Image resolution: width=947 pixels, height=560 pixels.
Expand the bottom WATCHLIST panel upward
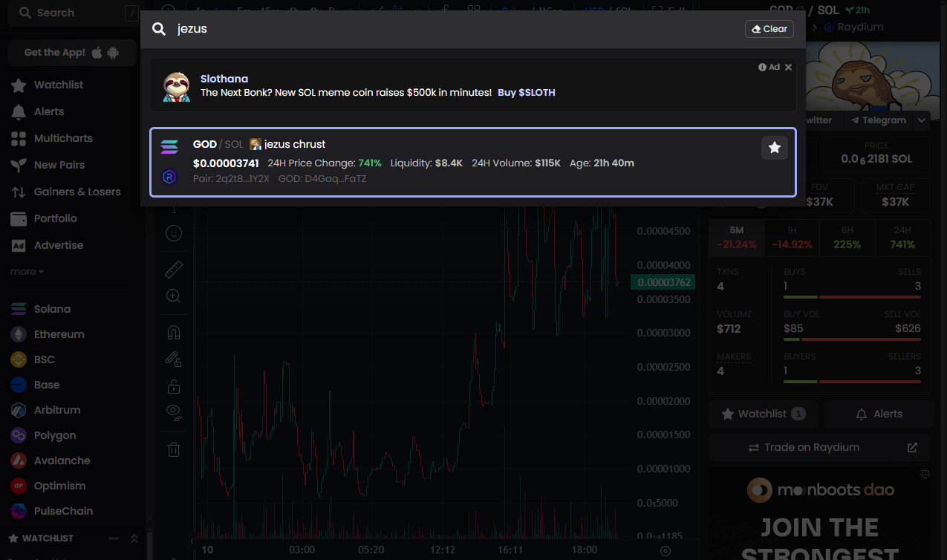coord(134,538)
